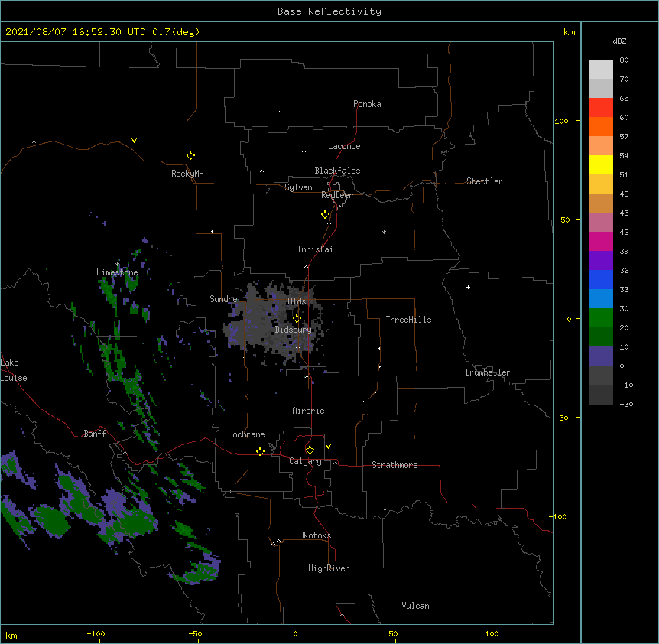Click the yellow marker between Olds and Didsbury
The height and width of the screenshot is (644, 659).
tap(297, 319)
